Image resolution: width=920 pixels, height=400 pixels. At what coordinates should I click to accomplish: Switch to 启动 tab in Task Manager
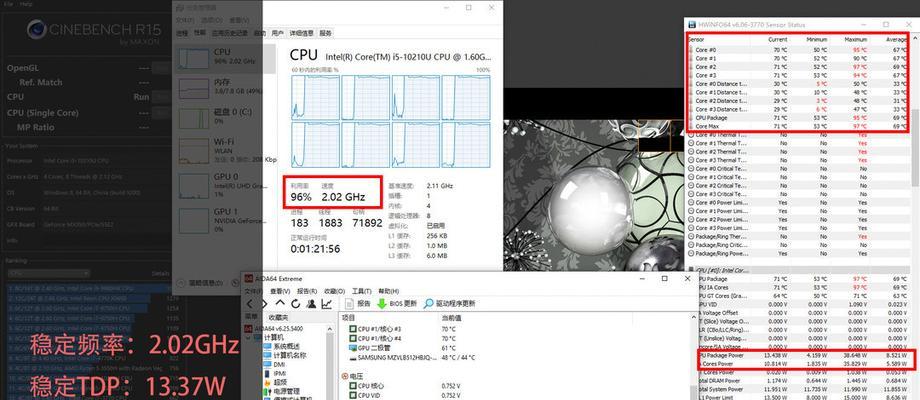point(260,33)
